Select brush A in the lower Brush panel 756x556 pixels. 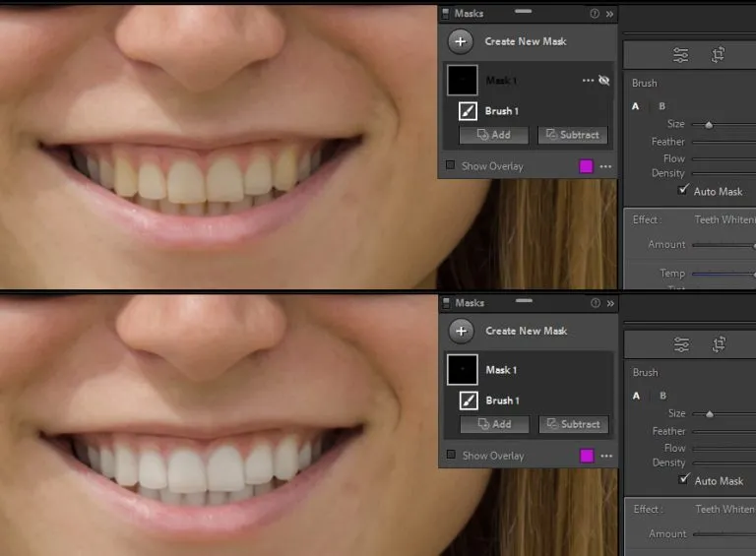tap(636, 396)
